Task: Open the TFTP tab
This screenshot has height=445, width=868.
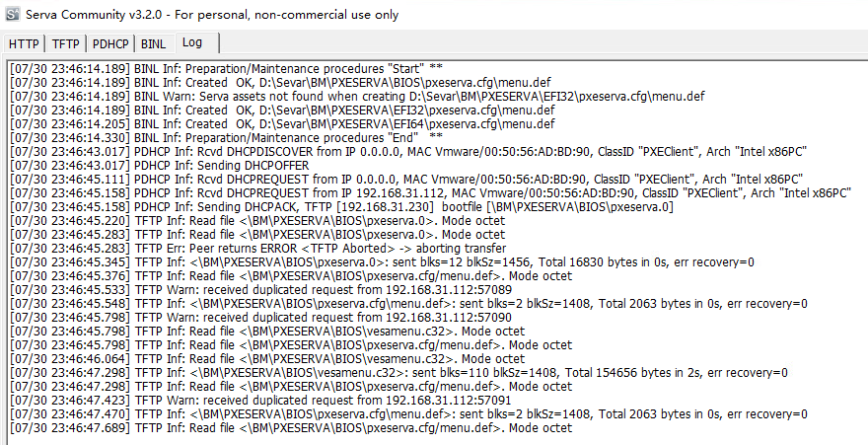Action: [x=65, y=44]
